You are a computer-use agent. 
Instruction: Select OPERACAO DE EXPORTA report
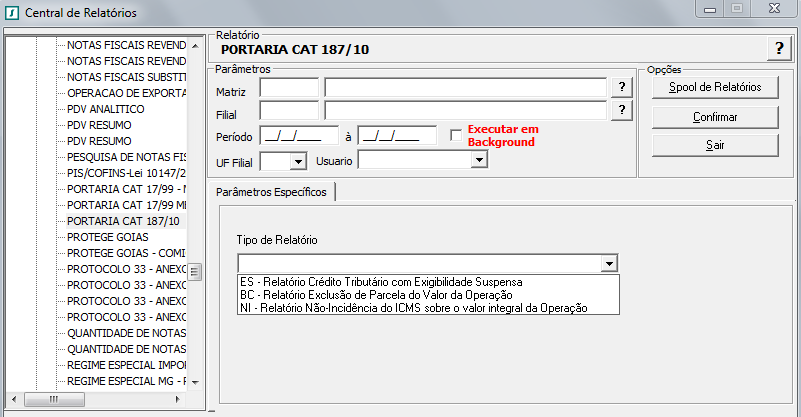pos(126,93)
